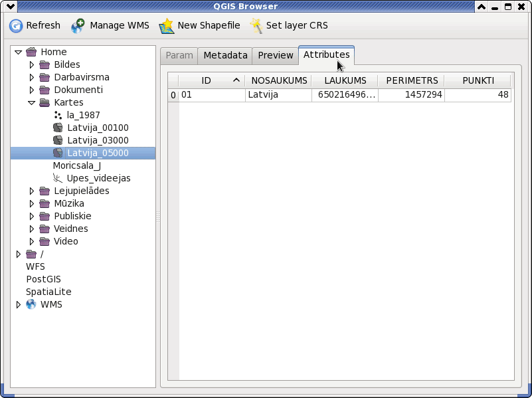This screenshot has width=532, height=398.
Task: Click the Set layer CRS wand icon
Action: pyautogui.click(x=256, y=26)
